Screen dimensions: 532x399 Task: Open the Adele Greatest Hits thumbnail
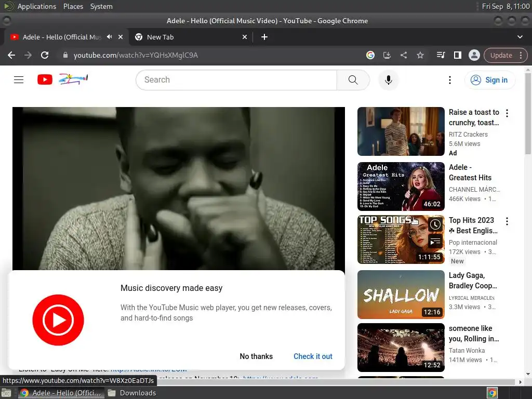(x=401, y=187)
